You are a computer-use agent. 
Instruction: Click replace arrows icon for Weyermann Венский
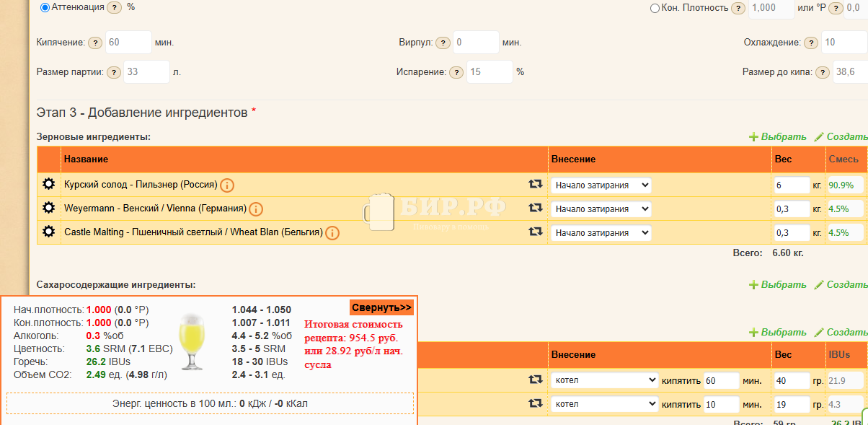[535, 208]
